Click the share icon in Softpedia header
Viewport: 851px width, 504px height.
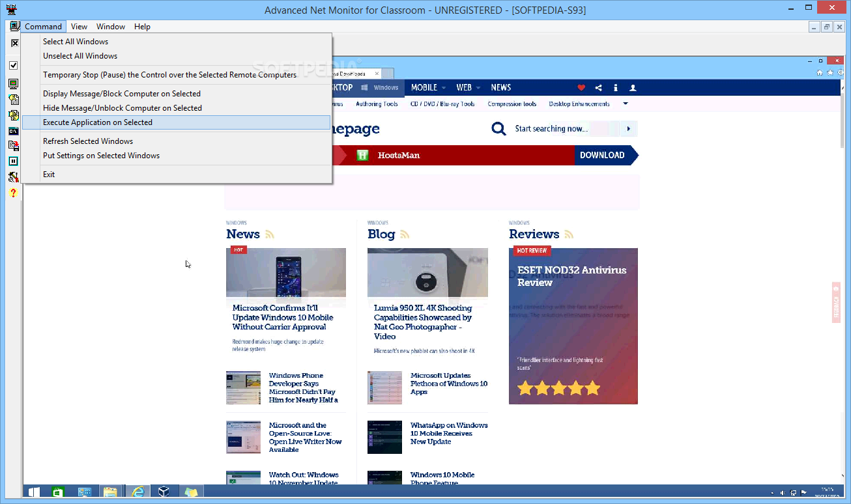click(x=599, y=88)
